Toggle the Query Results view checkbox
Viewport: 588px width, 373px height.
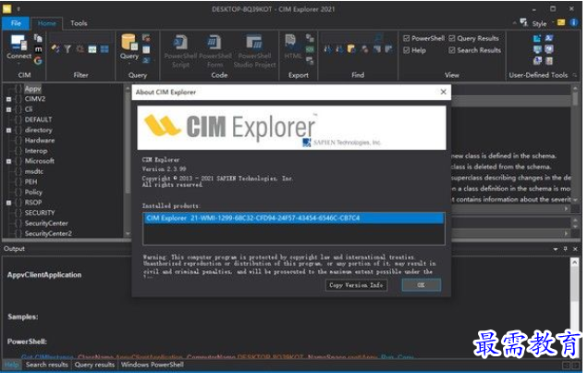click(x=452, y=38)
